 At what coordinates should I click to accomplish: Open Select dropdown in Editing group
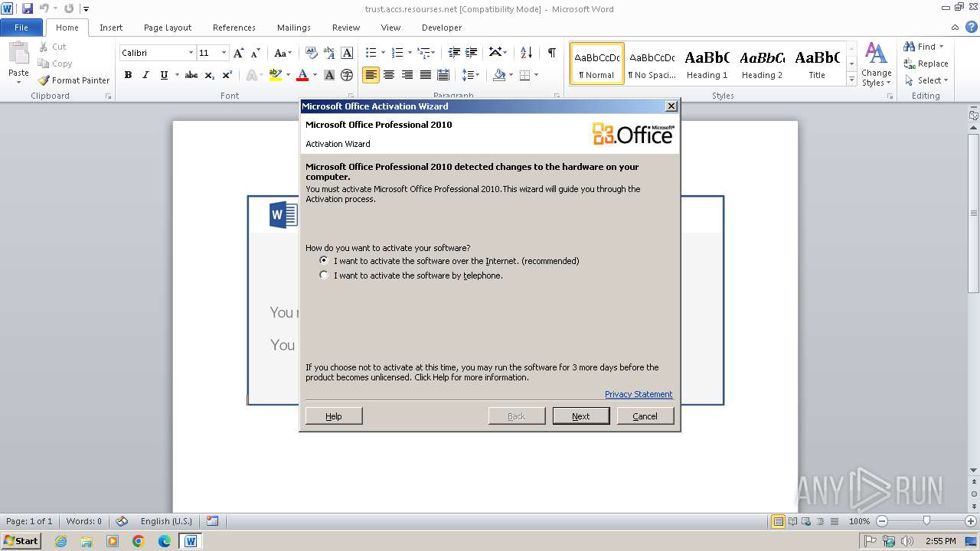pyautogui.click(x=926, y=80)
